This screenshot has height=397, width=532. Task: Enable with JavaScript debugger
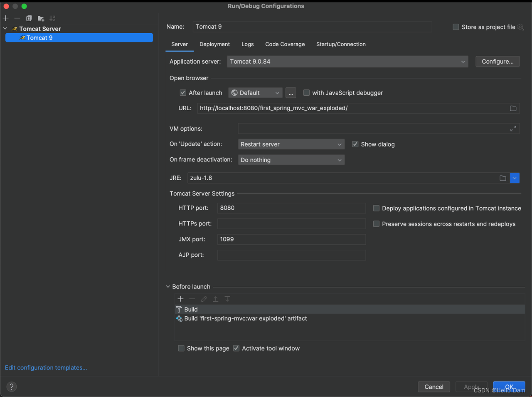click(x=306, y=93)
